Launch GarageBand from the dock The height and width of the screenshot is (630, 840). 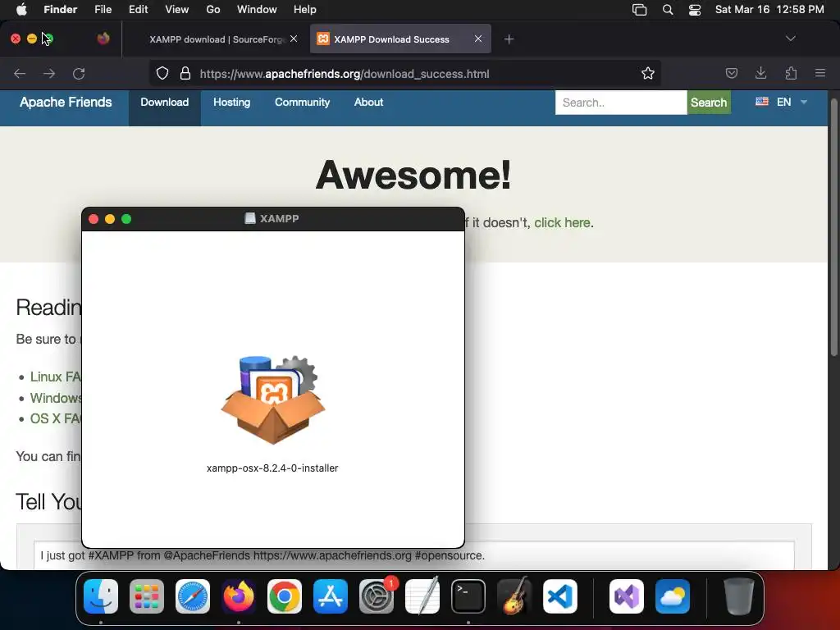pos(514,596)
